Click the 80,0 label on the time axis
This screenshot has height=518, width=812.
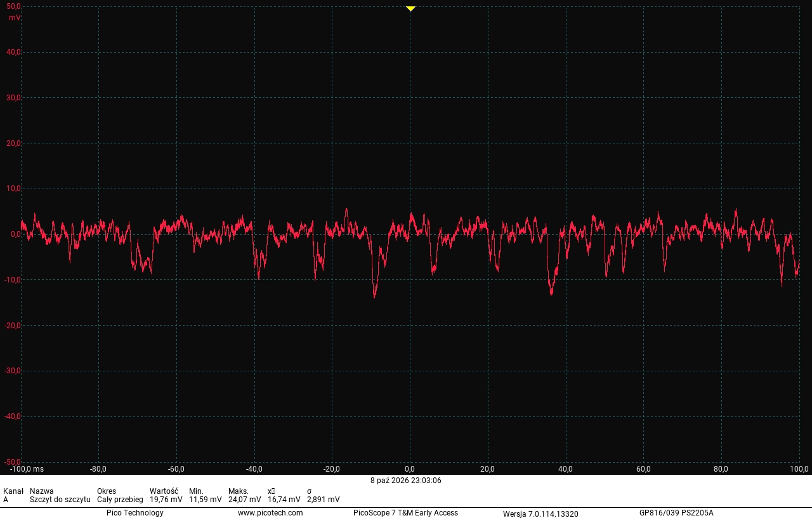point(721,469)
